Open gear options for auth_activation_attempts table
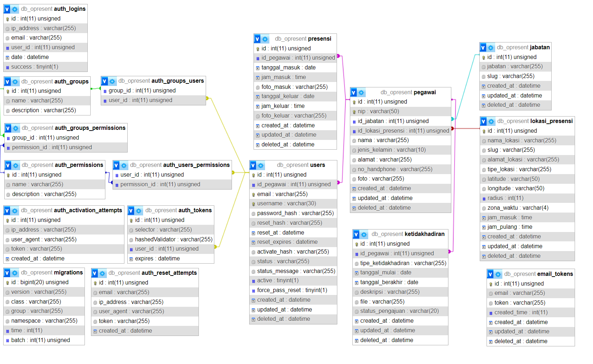Viewport: 593px width, 364px height. [x=15, y=210]
